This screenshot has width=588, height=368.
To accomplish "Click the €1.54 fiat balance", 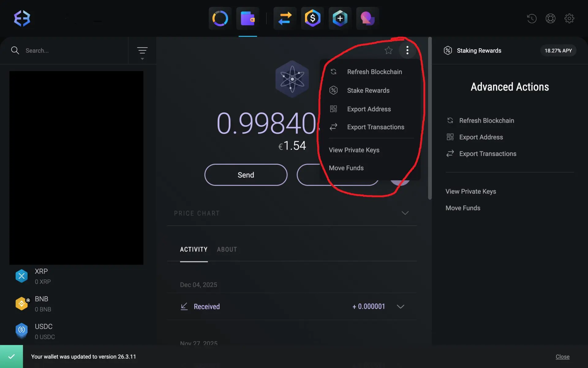I will click(292, 146).
